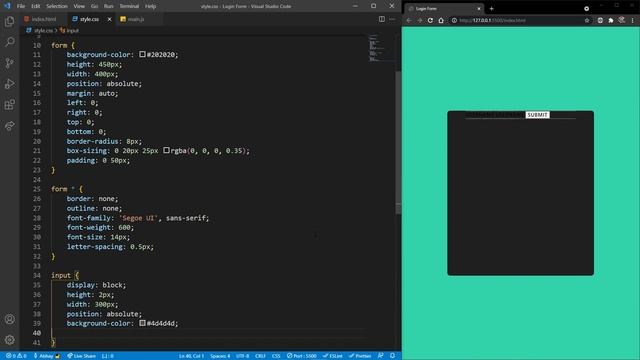Click the UTF-8 encoding indicator

(242, 356)
